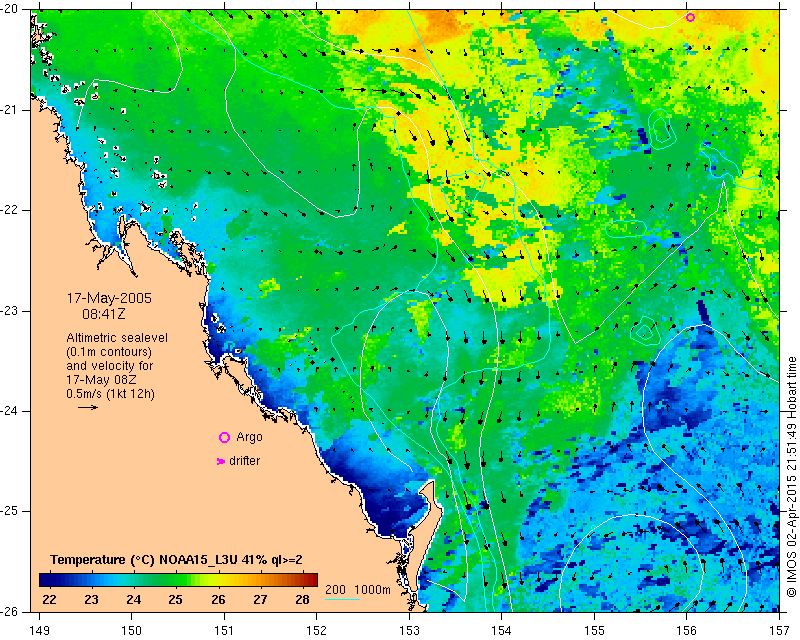Click the Argo float marker near 156°E
Viewport: 800px width, 640px height.
690,17
